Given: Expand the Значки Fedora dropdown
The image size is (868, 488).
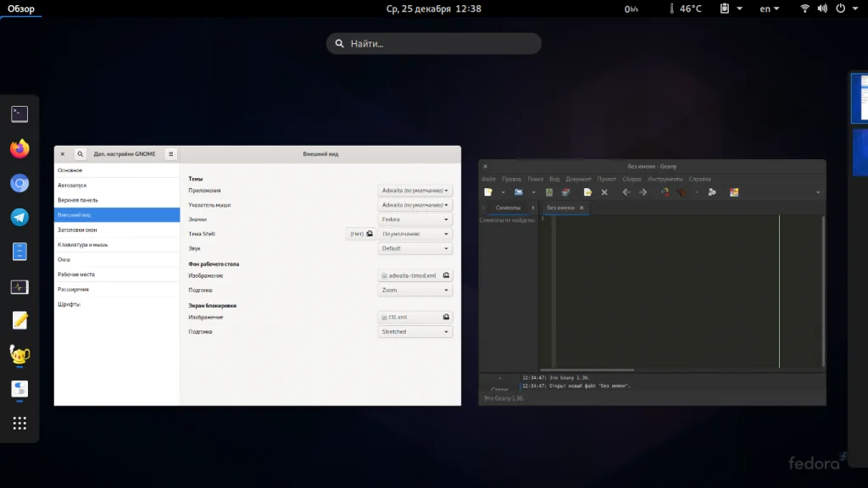Looking at the screenshot, I should [415, 219].
